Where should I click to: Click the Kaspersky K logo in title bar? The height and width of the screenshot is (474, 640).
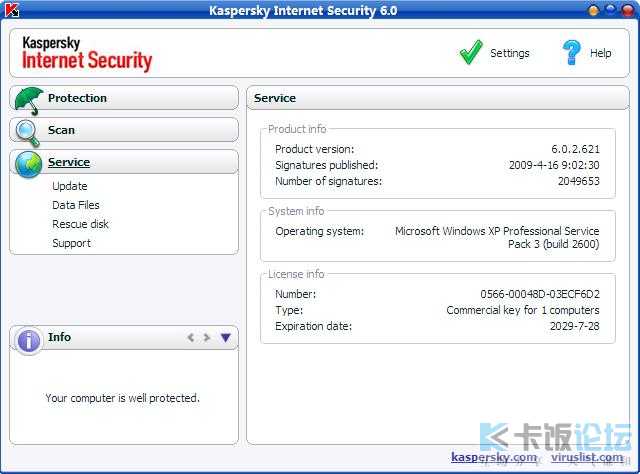(x=12, y=9)
